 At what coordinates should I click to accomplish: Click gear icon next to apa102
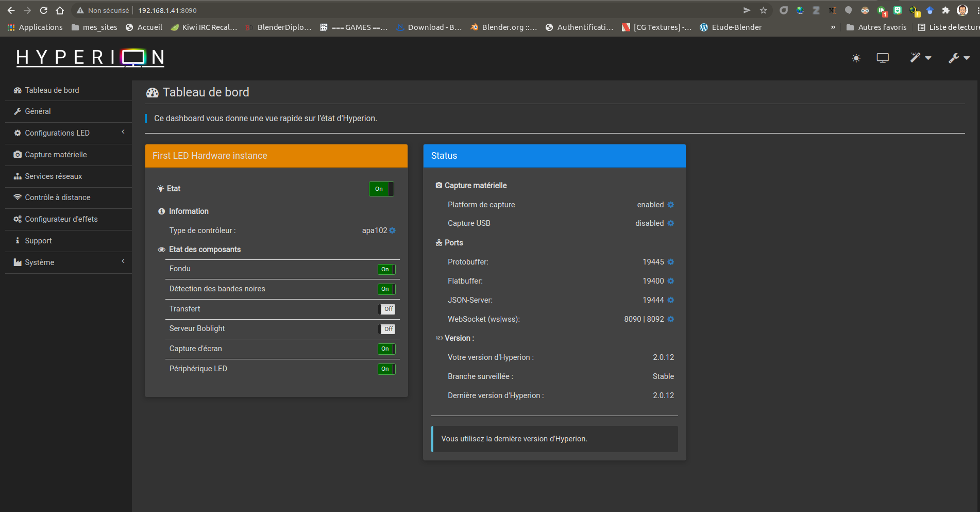pos(393,230)
